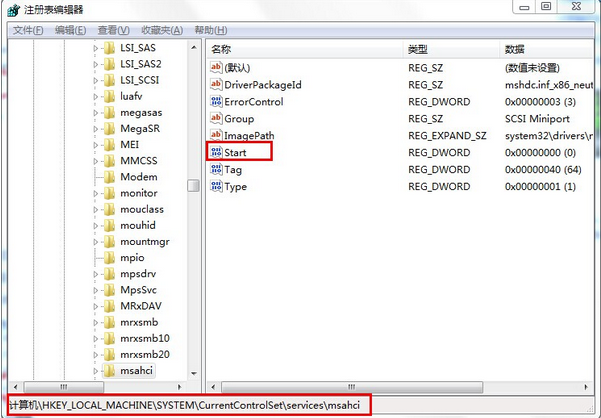Expand the LSI_SAS tree node

pos(96,48)
